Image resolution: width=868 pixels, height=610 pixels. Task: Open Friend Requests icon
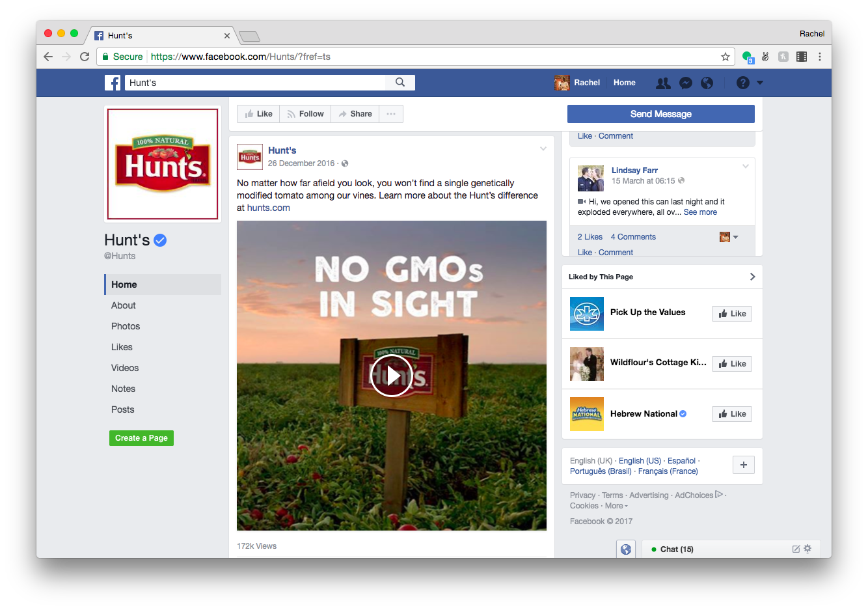pos(663,83)
